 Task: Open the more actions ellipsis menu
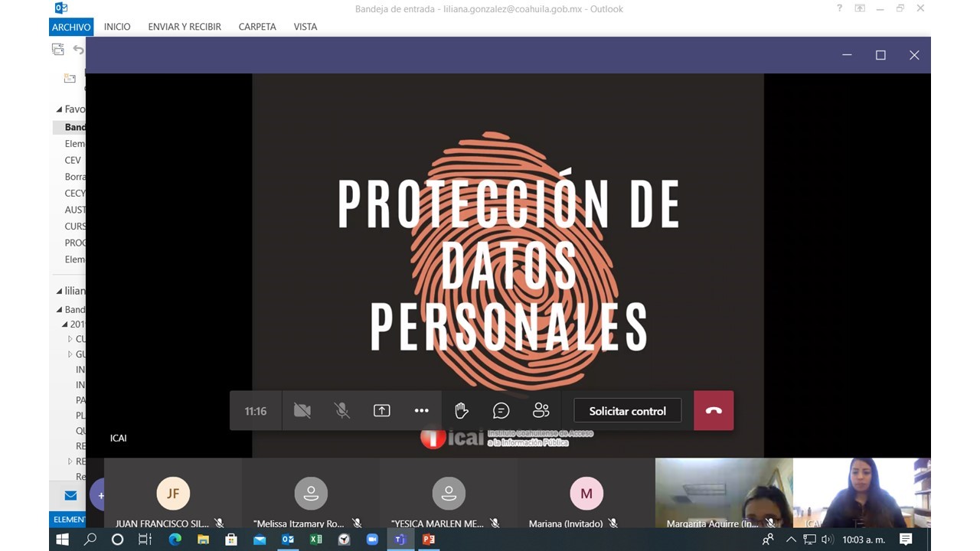tap(422, 411)
